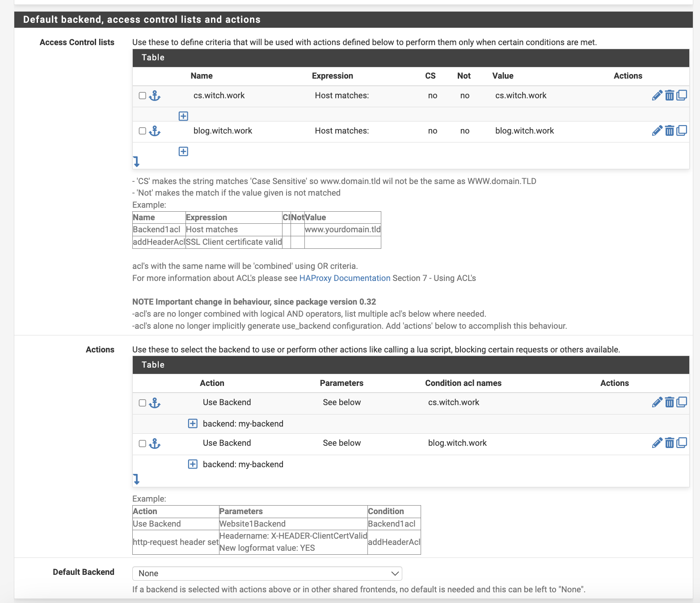Image resolution: width=700 pixels, height=603 pixels.
Task: Expand details under cs.witch.work ACL row
Action: [183, 116]
